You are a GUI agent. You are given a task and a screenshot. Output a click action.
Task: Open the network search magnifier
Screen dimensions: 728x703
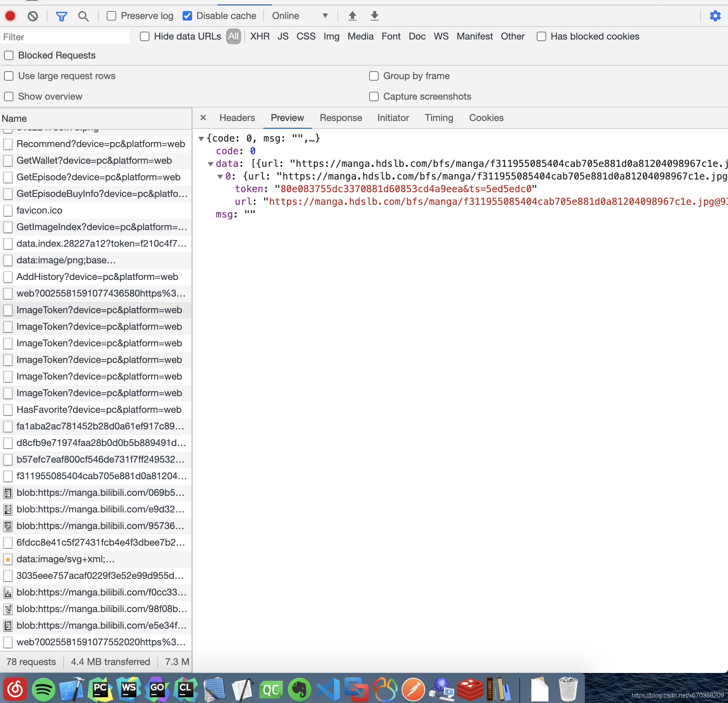point(83,16)
